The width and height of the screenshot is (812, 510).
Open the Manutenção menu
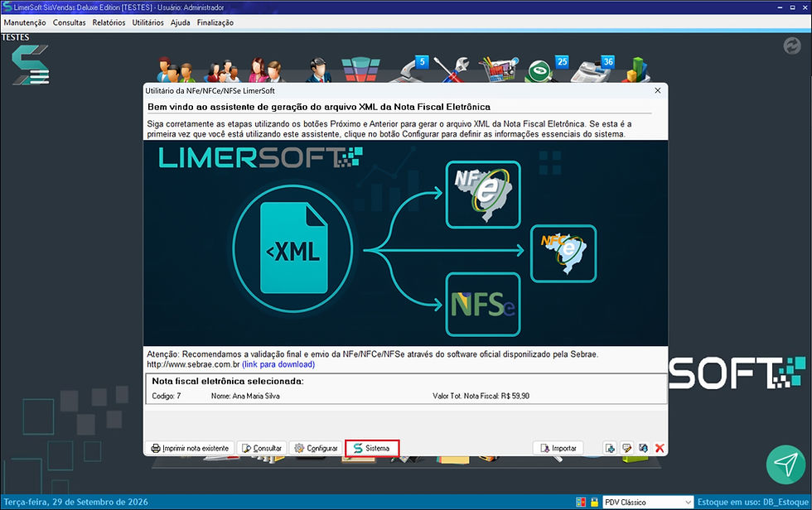pyautogui.click(x=25, y=22)
